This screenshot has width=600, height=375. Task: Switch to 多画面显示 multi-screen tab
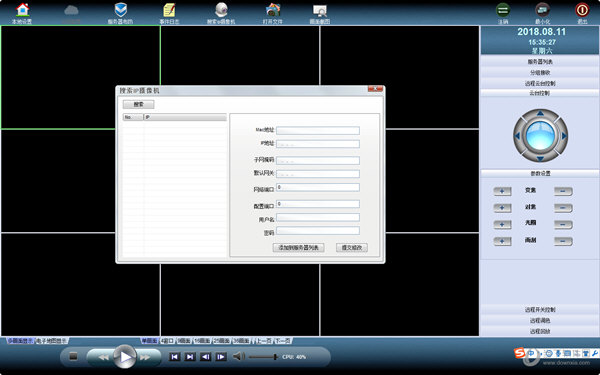(x=21, y=341)
